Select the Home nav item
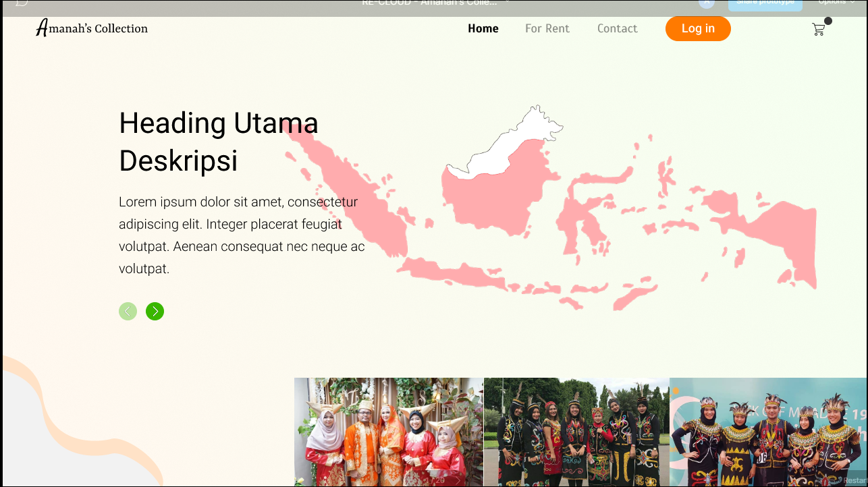 pos(483,28)
